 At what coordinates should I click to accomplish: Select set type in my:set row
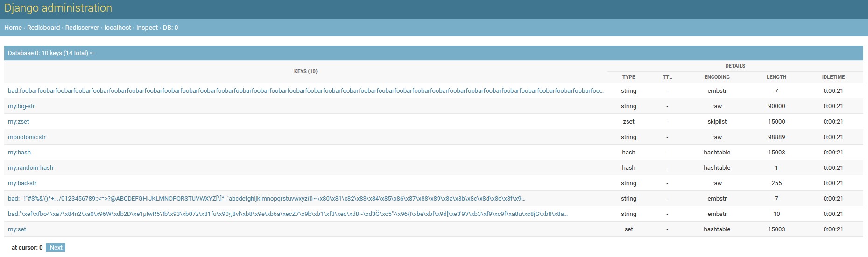tap(628, 229)
